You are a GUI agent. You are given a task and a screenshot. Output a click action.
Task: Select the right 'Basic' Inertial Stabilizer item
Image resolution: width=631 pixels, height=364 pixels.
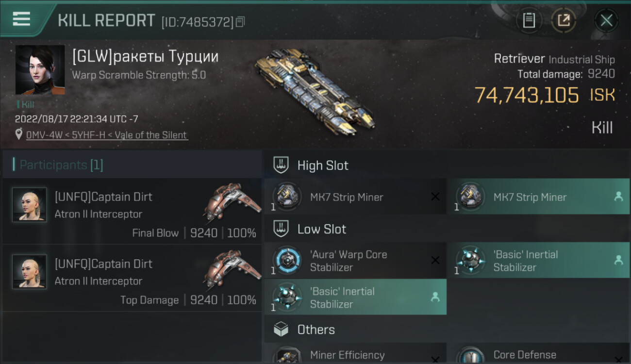pos(538,261)
